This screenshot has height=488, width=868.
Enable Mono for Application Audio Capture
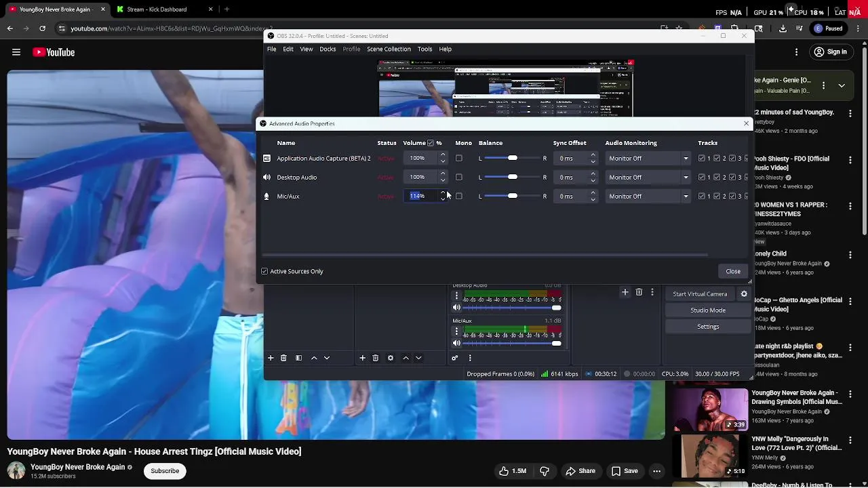[459, 159]
